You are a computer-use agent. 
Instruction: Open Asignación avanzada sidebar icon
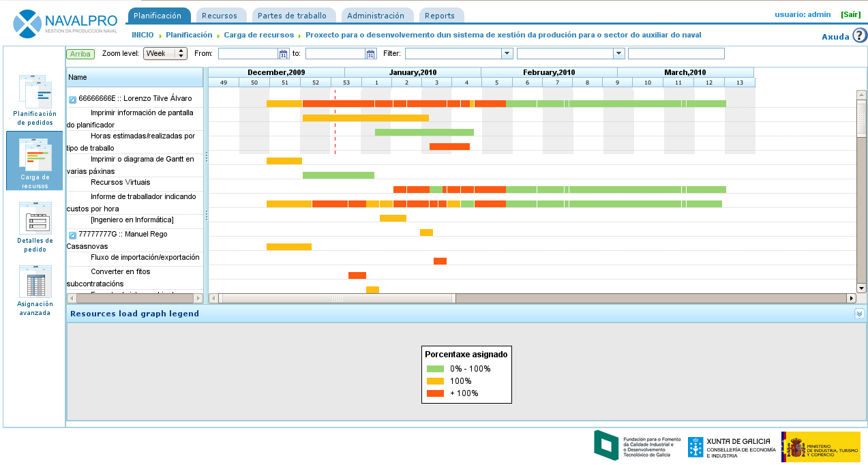click(x=35, y=282)
